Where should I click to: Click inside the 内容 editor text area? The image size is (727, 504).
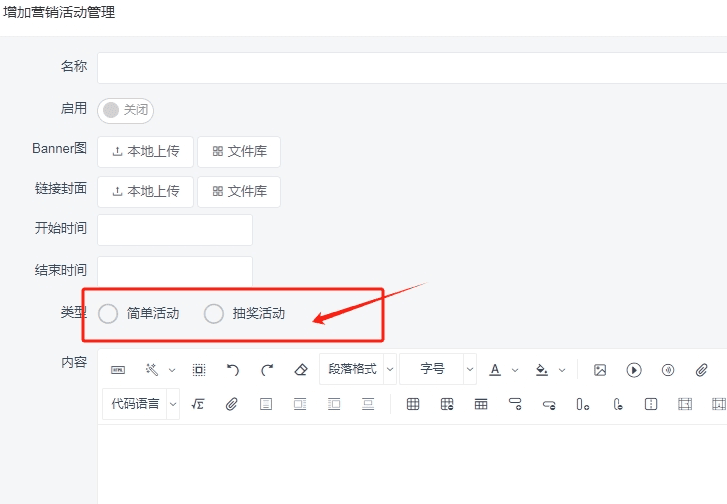pos(412,464)
